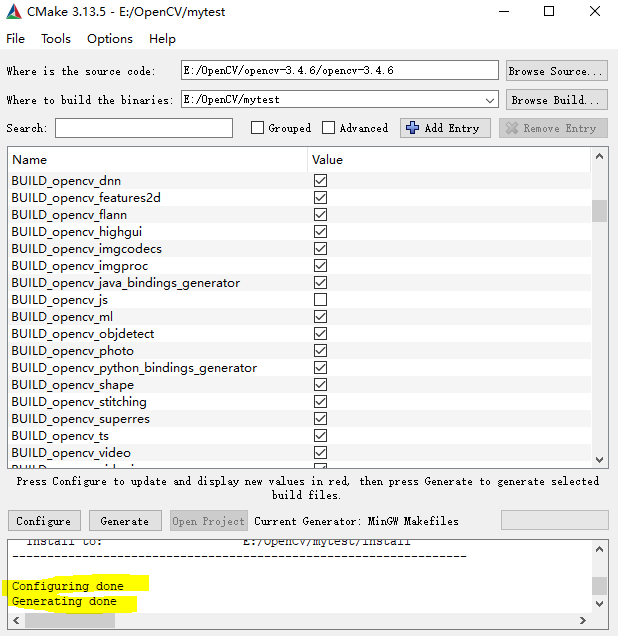Focus the source code path field
Screen dimensions: 618x636
pyautogui.click(x=339, y=71)
